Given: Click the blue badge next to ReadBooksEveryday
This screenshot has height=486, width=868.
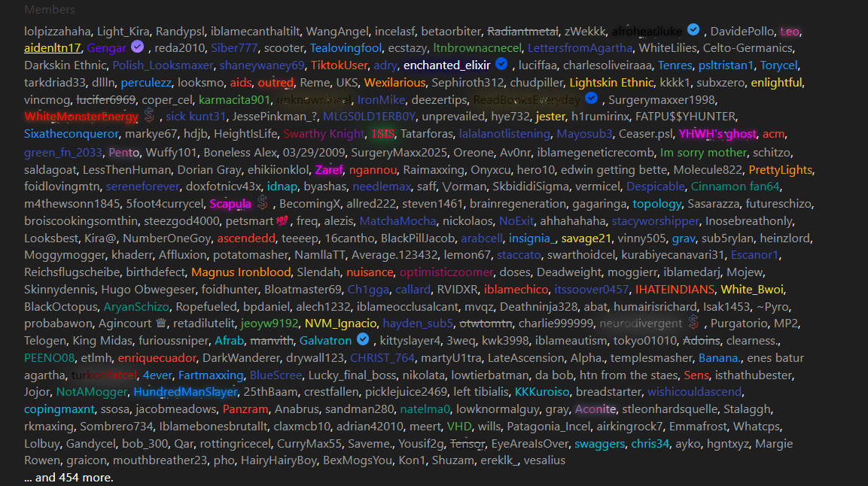Looking at the screenshot, I should (x=592, y=99).
